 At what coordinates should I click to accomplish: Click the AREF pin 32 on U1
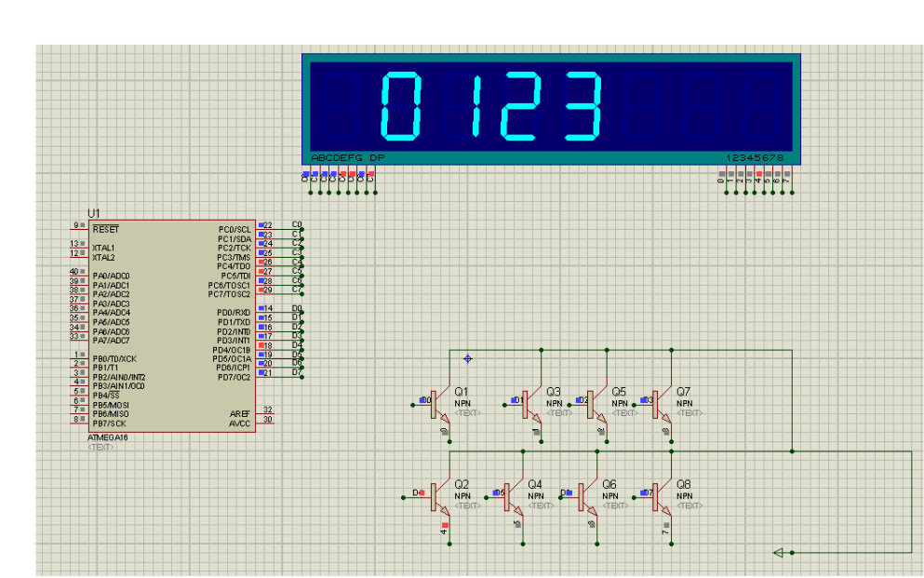265,410
